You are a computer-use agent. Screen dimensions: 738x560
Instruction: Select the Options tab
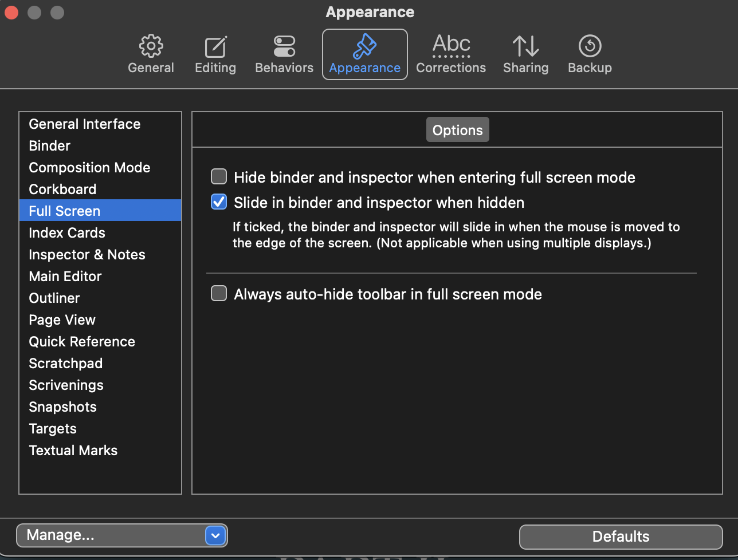[x=457, y=130]
